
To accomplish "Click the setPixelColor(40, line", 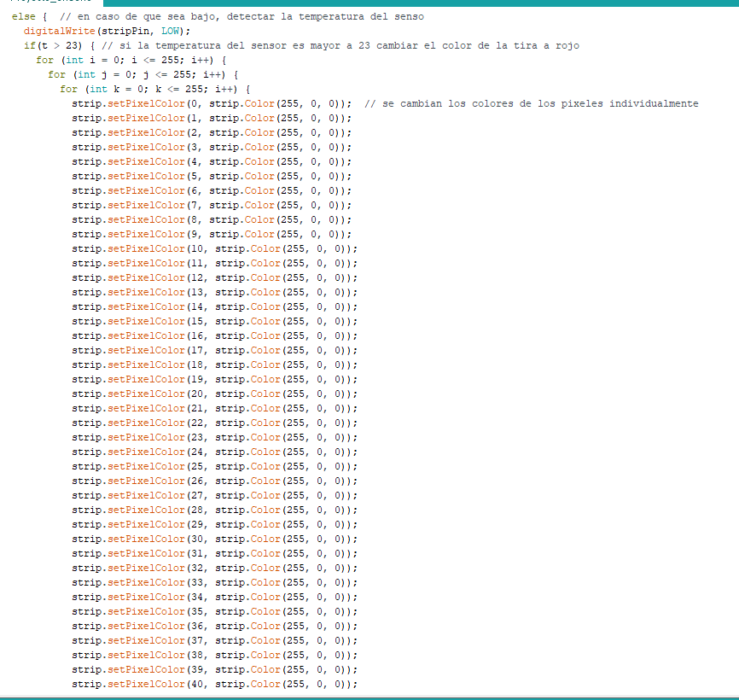I will tap(215, 685).
